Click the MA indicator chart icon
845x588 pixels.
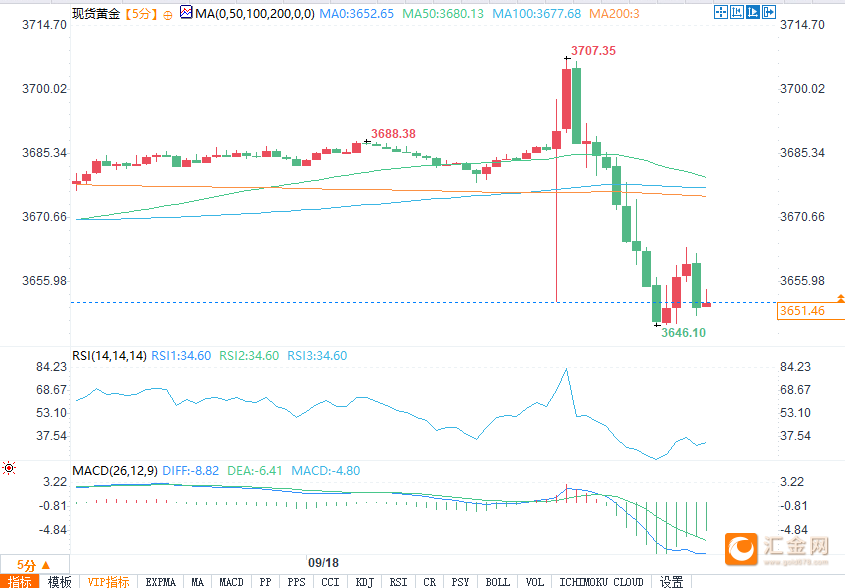tap(186, 12)
